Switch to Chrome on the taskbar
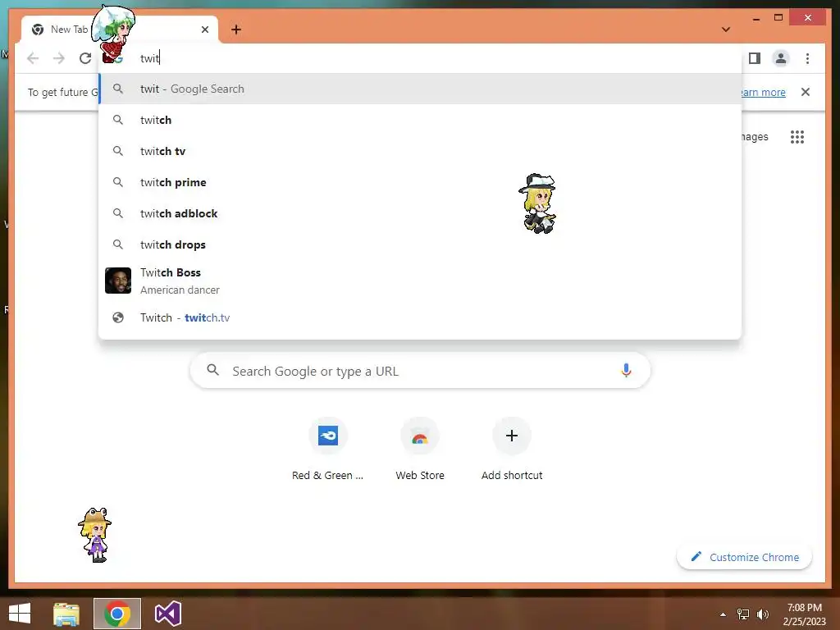Screen dimensions: 840x630 pos(117,614)
